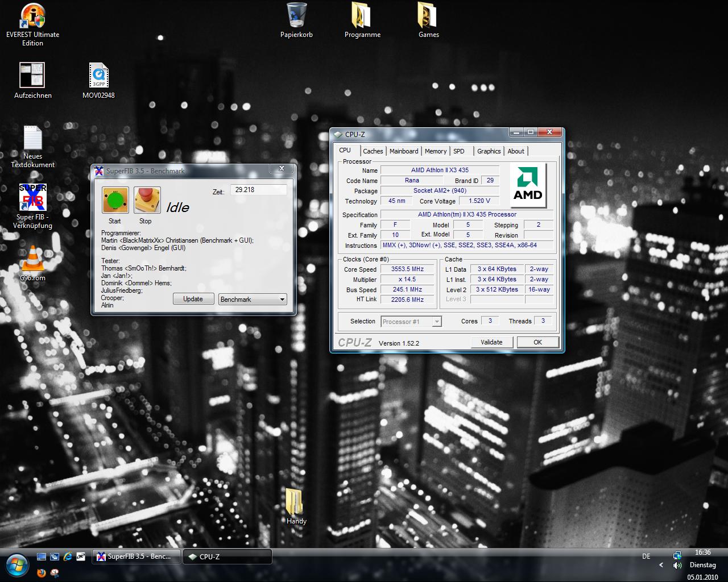Image resolution: width=728 pixels, height=582 pixels.
Task: Click the Bus Speed value 245.1 MHz
Action: tap(407, 290)
